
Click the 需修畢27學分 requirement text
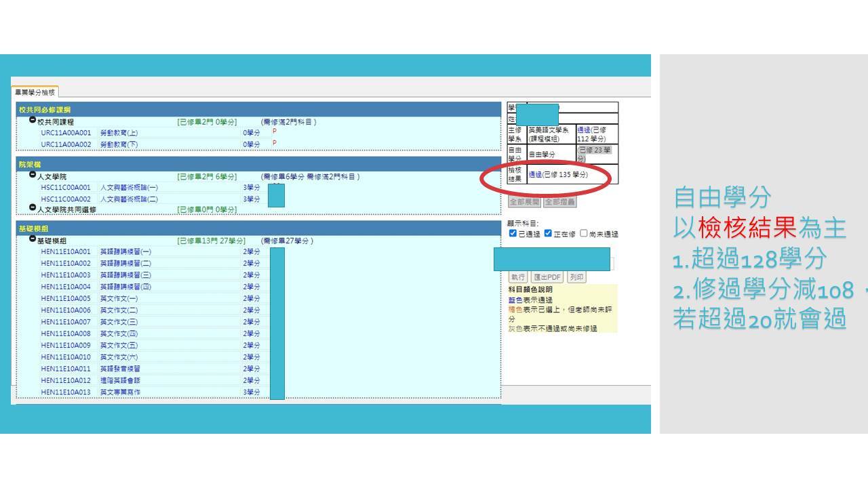pos(287,241)
